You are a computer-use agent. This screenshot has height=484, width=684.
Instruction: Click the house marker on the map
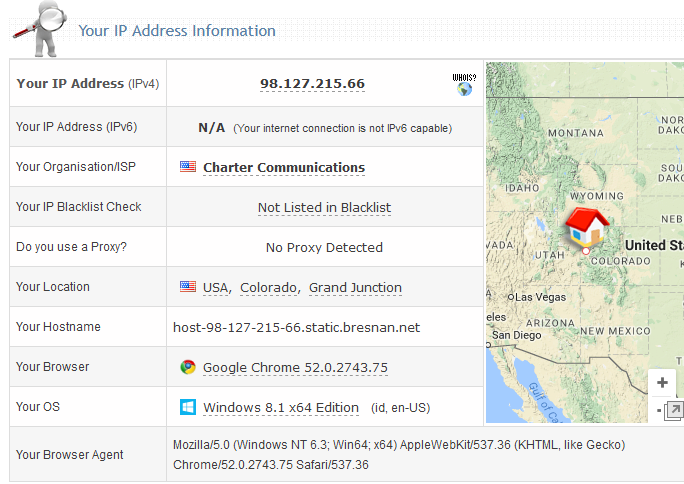588,227
